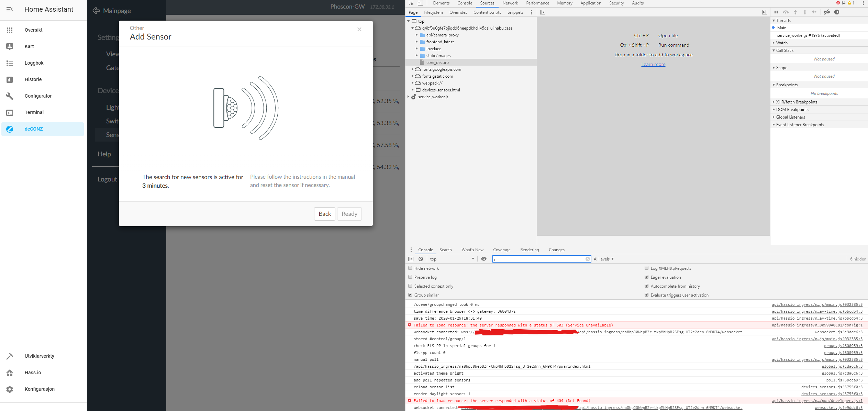
Task: Enable the Preserve log checkbox
Action: pyautogui.click(x=410, y=277)
